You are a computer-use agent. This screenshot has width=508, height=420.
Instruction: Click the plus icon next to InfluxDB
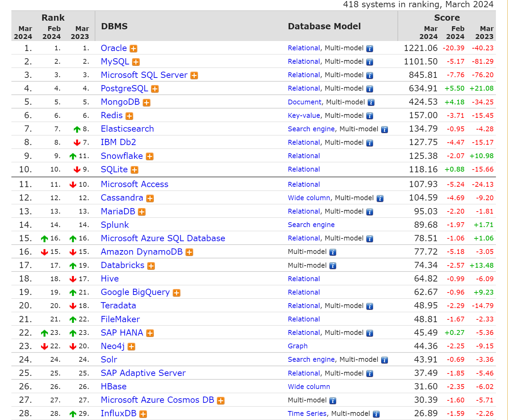143,414
